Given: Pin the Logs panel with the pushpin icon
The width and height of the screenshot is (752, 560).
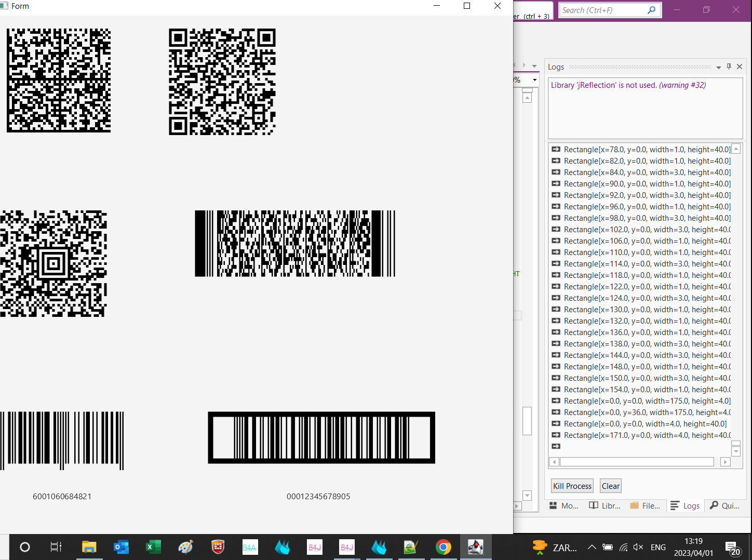Looking at the screenshot, I should [x=729, y=66].
